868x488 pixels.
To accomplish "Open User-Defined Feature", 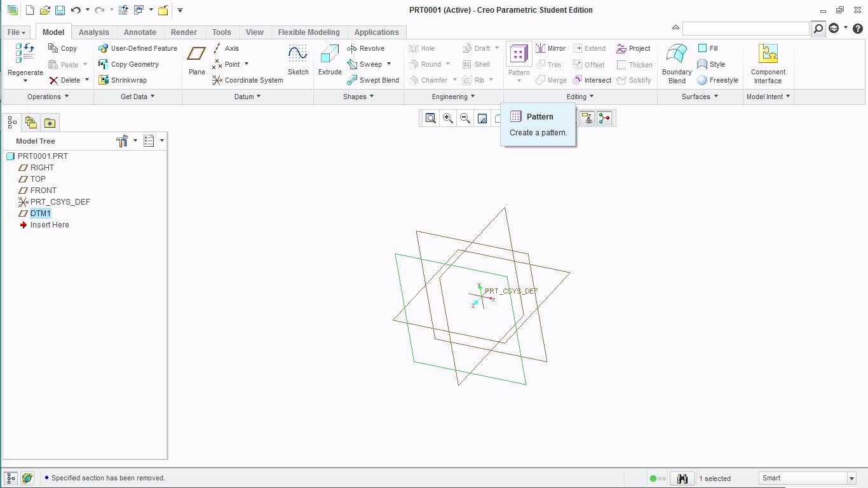I will point(138,48).
